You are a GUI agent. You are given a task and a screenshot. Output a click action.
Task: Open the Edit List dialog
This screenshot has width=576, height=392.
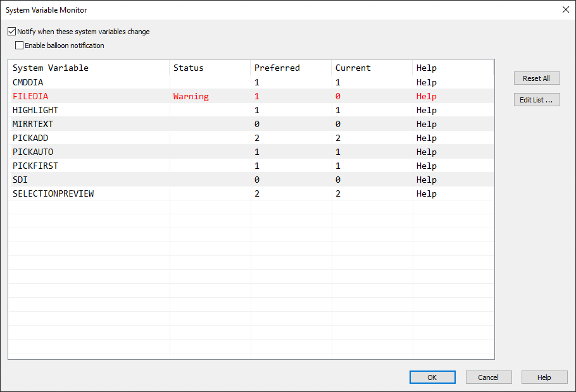[536, 99]
